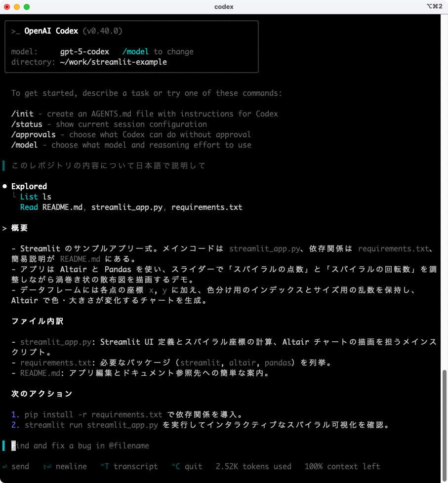Click the /approvals command text
Image resolution: width=448 pixels, height=483 pixels.
tap(33, 135)
